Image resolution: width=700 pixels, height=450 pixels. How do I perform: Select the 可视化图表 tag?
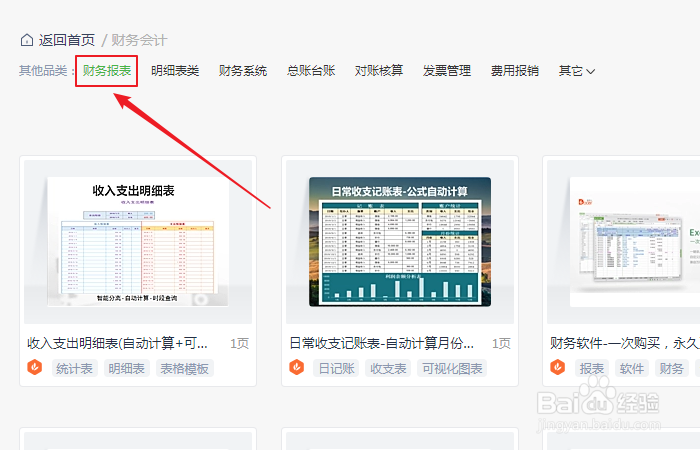452,368
